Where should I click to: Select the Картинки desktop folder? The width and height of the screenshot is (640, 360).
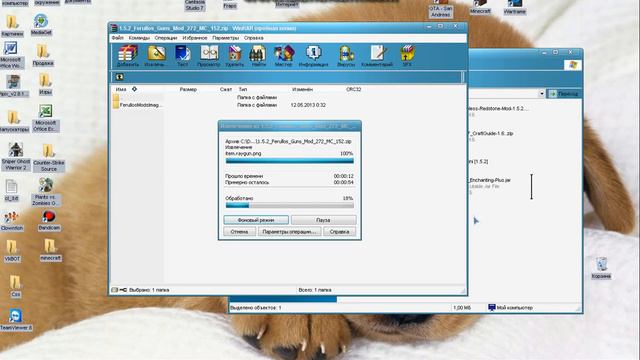12,26
